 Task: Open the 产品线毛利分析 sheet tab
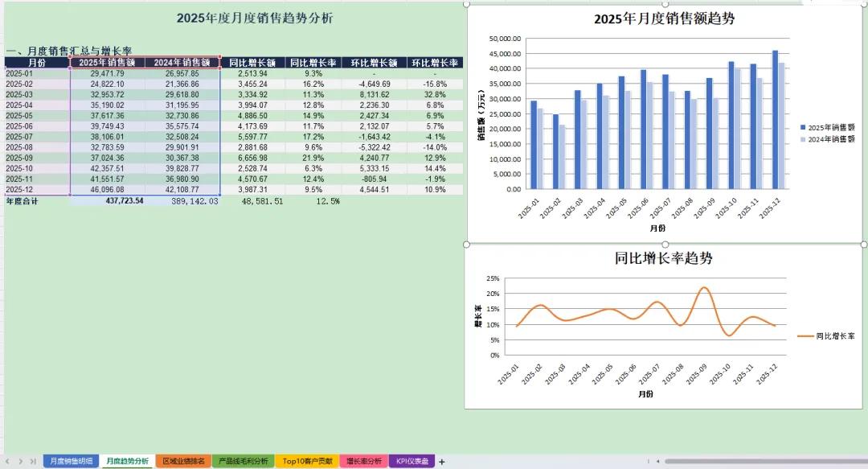(x=243, y=461)
